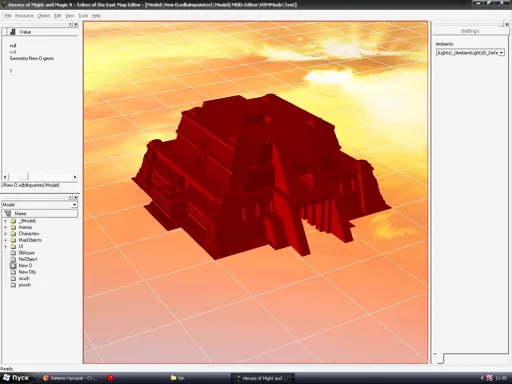
Task: Close the properties panel at top-left
Action: pyautogui.click(x=76, y=24)
